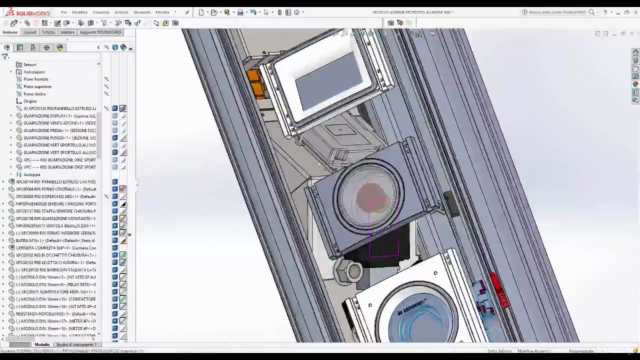The width and height of the screenshot is (640, 360).
Task: Click the Save icon in top toolbar
Action: tap(227, 12)
